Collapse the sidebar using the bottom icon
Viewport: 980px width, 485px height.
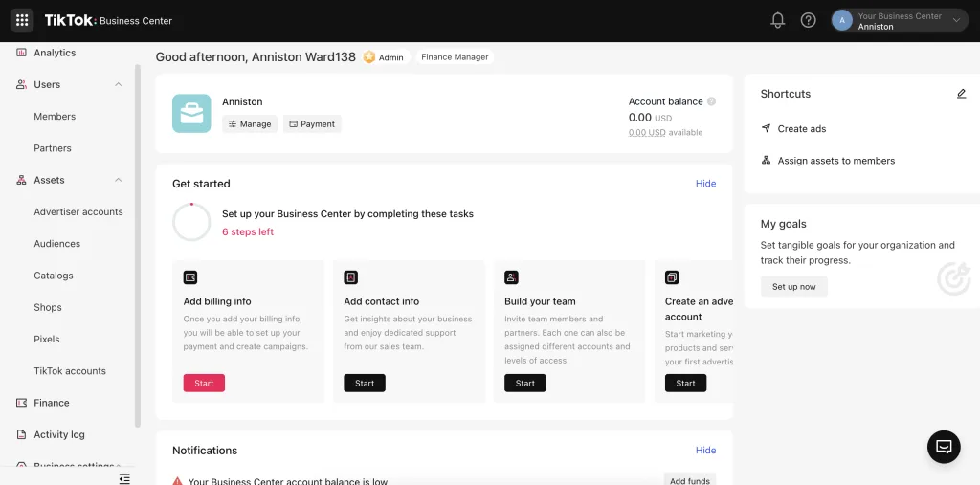124,478
